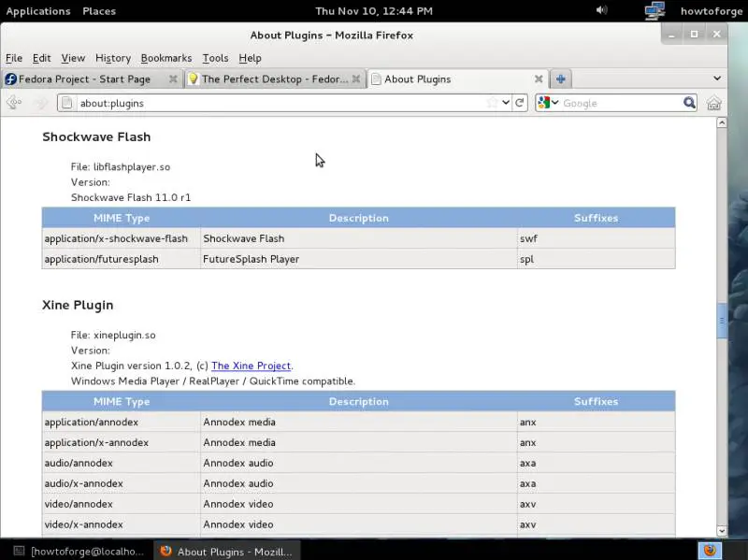Click the scrollbar down arrow
Image resolution: width=748 pixels, height=560 pixels.
point(722,530)
